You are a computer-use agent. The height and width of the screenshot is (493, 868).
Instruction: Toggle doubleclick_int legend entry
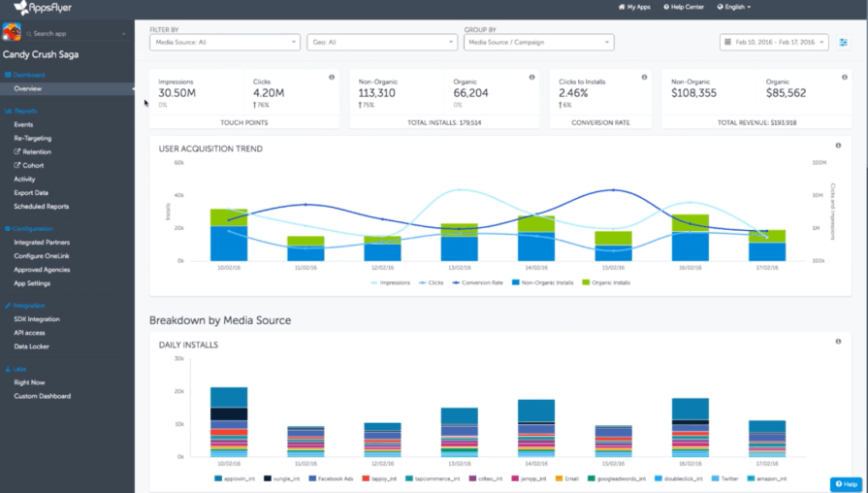coord(679,478)
